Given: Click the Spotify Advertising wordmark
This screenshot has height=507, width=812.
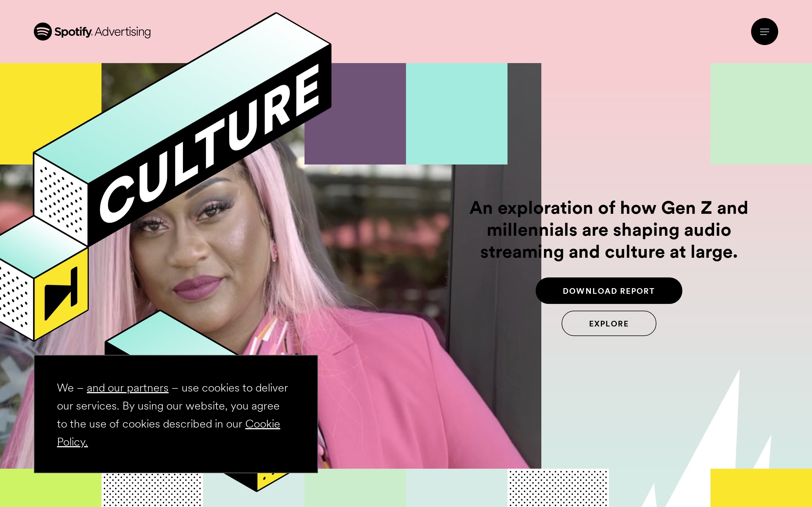Looking at the screenshot, I should (x=103, y=32).
